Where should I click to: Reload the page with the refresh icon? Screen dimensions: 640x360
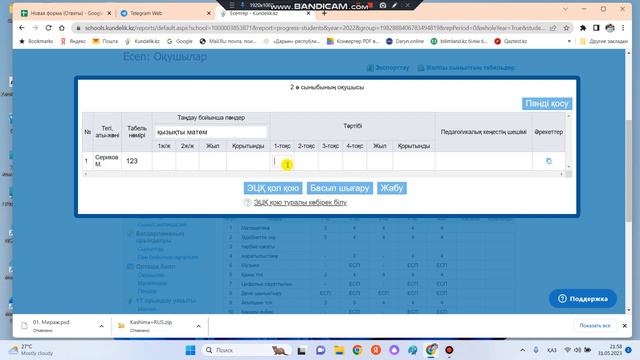(49, 28)
